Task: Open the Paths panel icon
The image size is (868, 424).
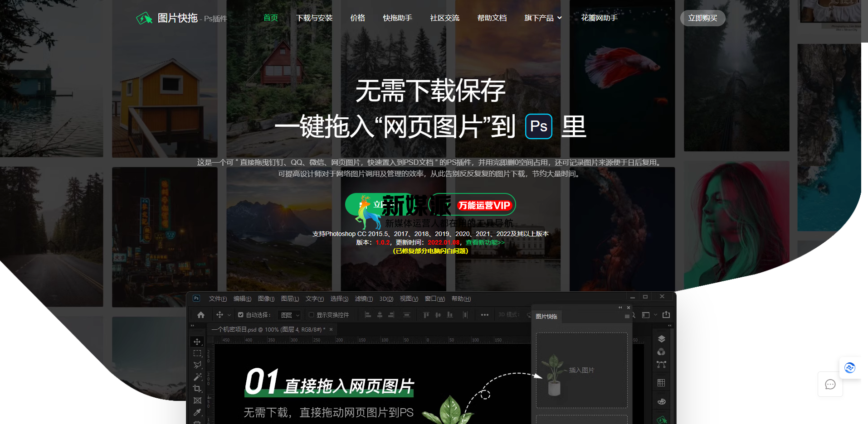Action: coord(661,365)
